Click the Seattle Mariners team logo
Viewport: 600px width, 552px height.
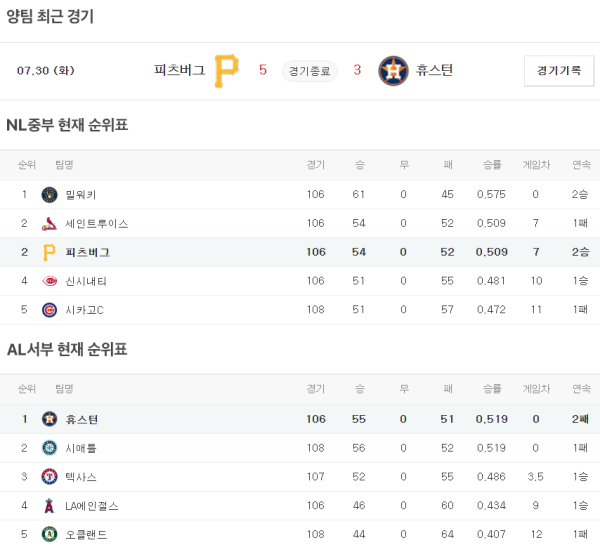(x=50, y=448)
